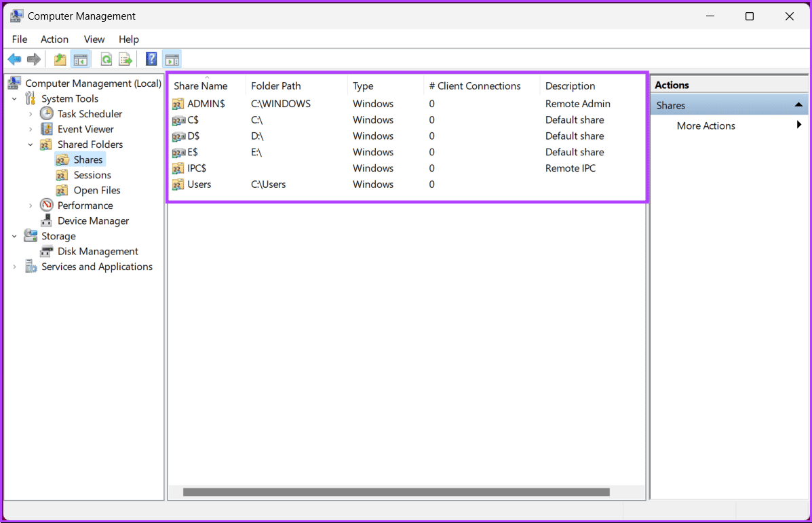Open Disk Management in the tree
This screenshot has width=812, height=523.
98,251
